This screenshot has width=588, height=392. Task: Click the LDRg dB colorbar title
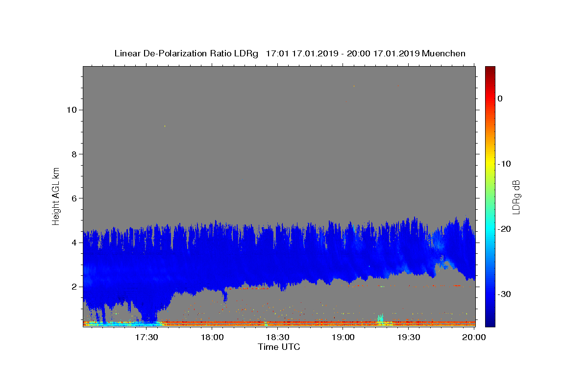(516, 196)
